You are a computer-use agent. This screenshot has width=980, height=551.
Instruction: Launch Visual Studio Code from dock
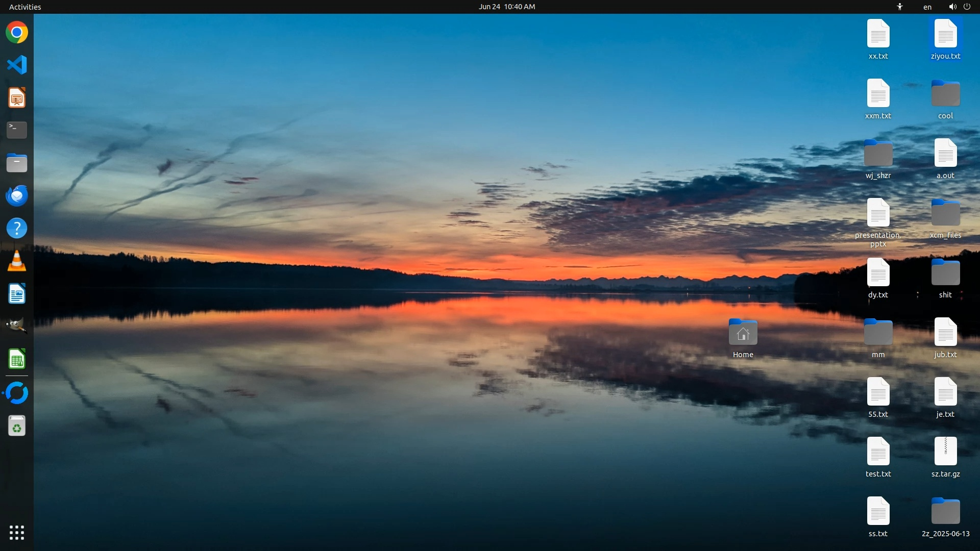click(x=17, y=65)
